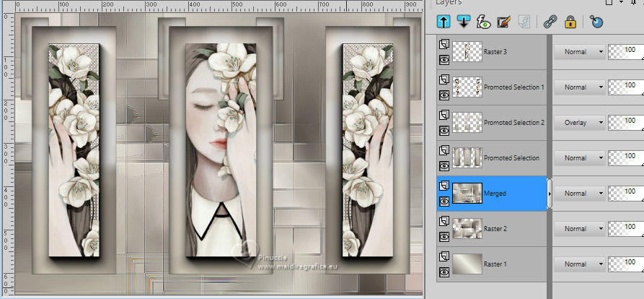Click the left framed flower panel in canvas

point(74,150)
